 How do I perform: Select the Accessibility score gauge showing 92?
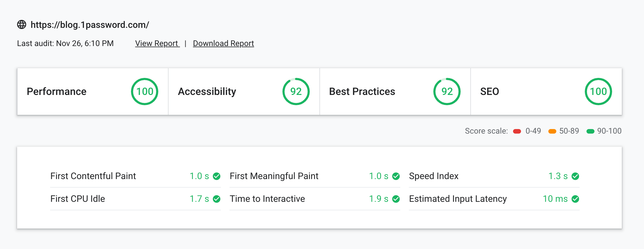[296, 91]
